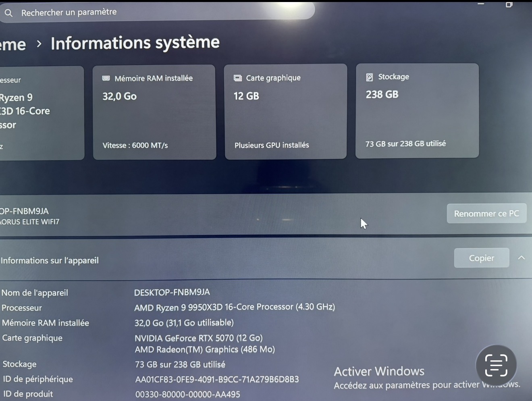Click the Processeur row label
This screenshot has width=532, height=401.
(x=22, y=308)
